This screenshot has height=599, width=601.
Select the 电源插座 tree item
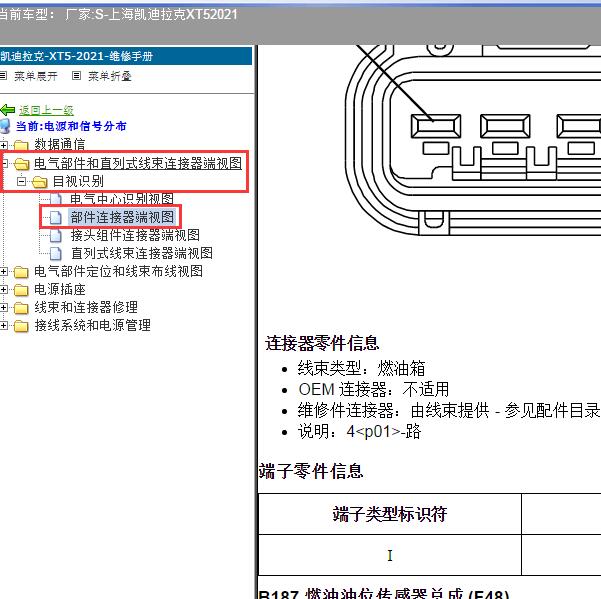coord(60,289)
